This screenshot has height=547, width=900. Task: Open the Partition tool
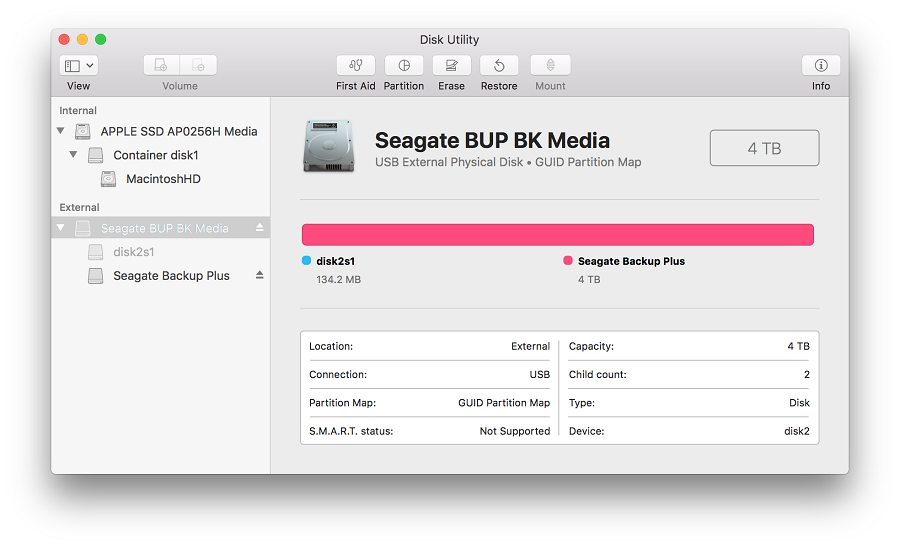[404, 65]
